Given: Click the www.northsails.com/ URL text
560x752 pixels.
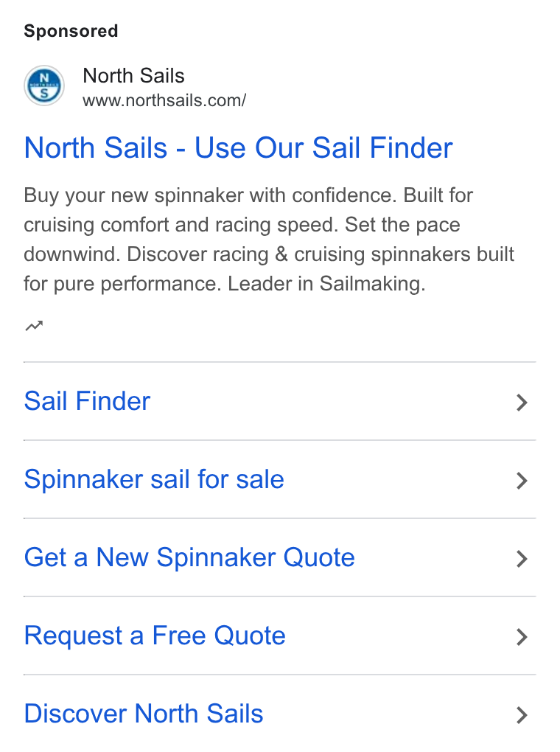Looking at the screenshot, I should coord(164,101).
